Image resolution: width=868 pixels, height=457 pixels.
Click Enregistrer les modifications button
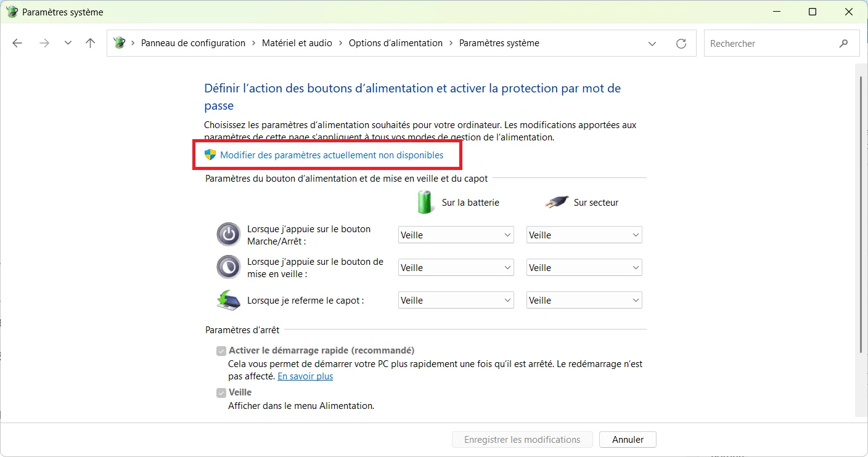pos(522,439)
